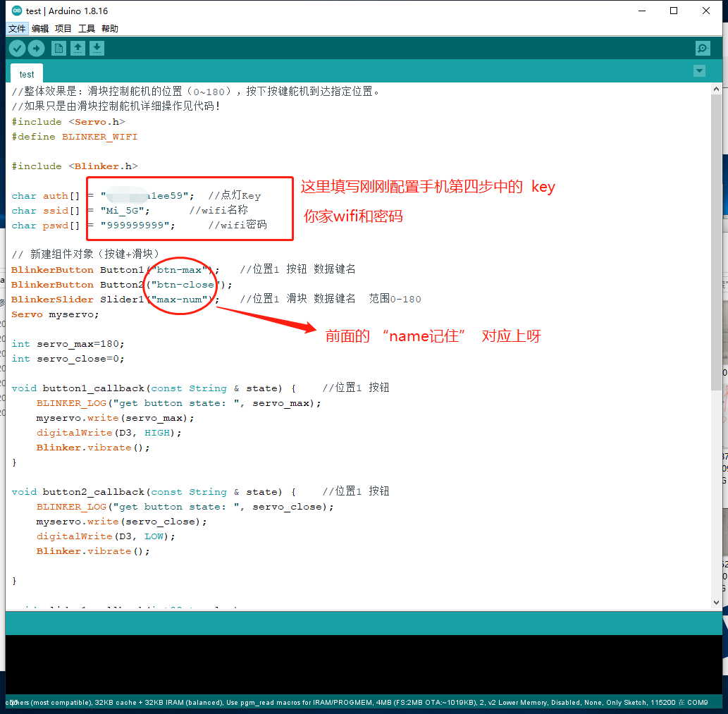Screen dimensions: 728x714
Task: Click the black console output area
Action: 364,665
